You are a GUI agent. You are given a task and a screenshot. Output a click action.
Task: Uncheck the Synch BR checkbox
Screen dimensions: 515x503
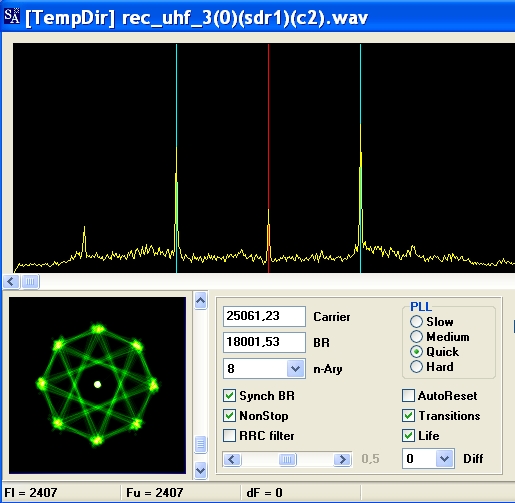(x=229, y=396)
